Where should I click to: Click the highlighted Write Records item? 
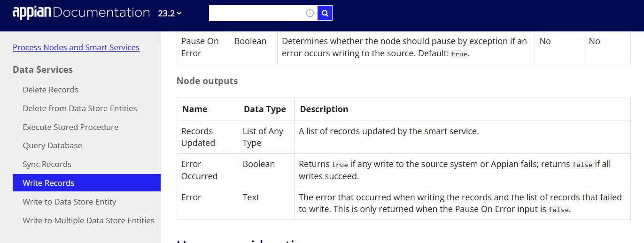(86, 183)
